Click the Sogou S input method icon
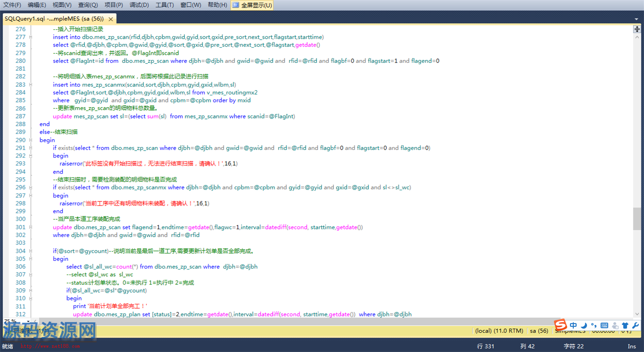 [560, 325]
